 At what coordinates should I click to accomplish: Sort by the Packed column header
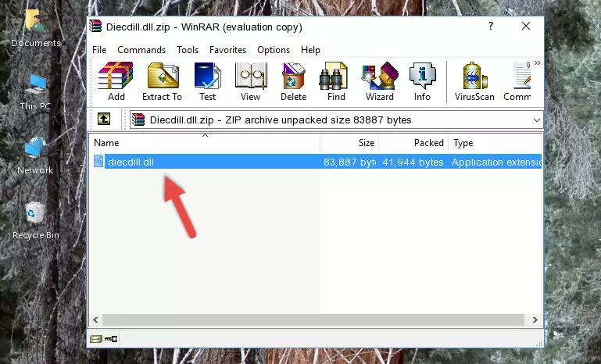click(x=413, y=143)
